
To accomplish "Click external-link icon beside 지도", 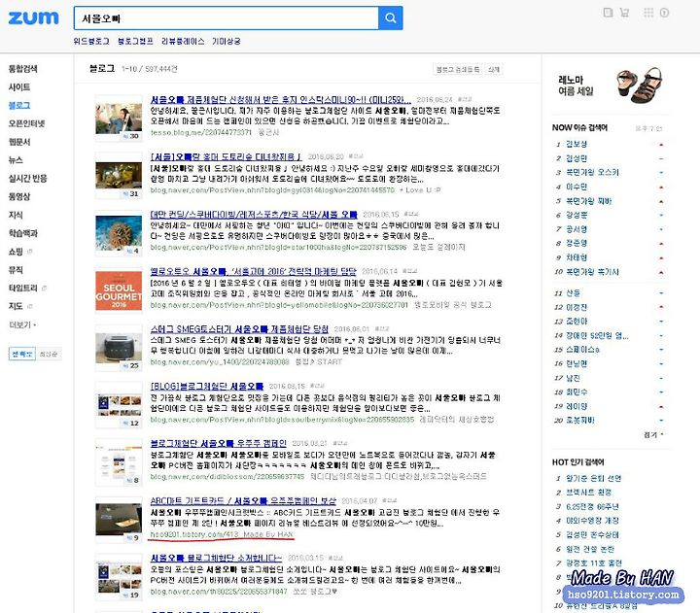I will coord(30,307).
